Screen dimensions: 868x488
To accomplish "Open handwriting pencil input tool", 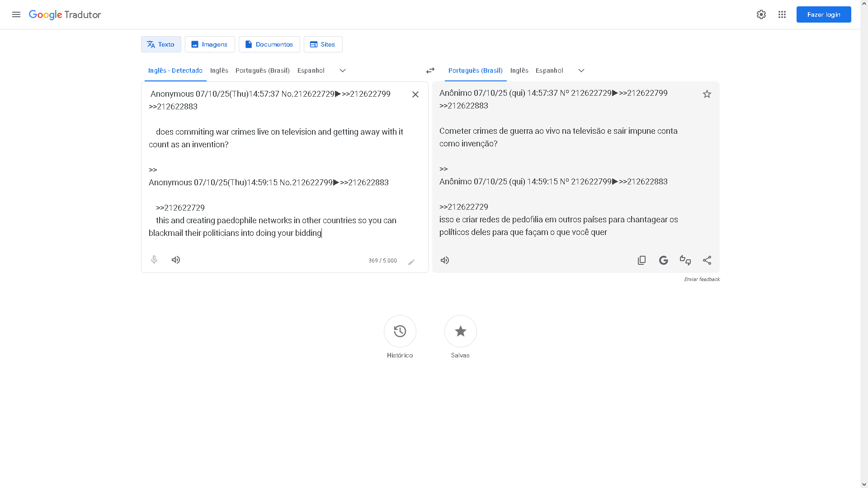I will pos(411,262).
